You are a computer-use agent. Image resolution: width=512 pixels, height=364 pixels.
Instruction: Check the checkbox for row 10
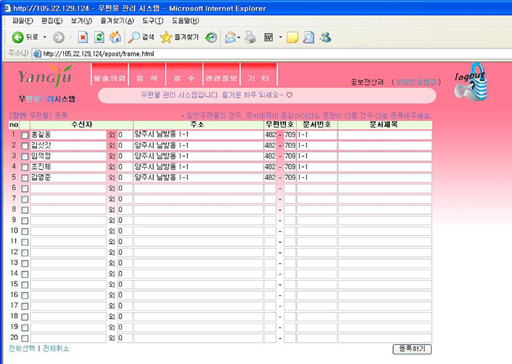pyautogui.click(x=25, y=231)
